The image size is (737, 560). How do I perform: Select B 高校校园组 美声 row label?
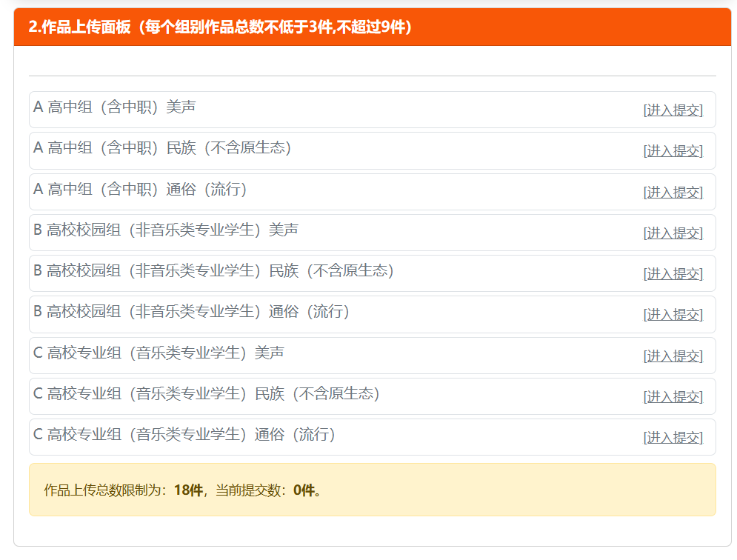166,230
